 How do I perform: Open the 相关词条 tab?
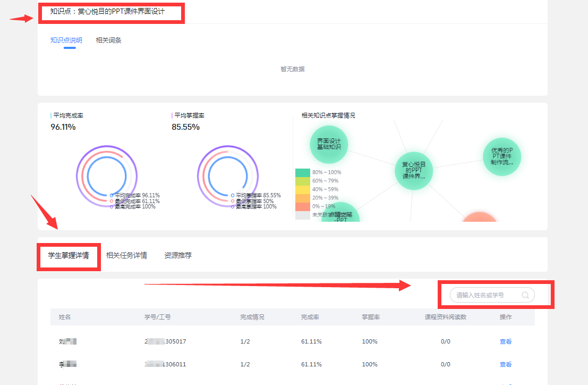click(x=108, y=40)
